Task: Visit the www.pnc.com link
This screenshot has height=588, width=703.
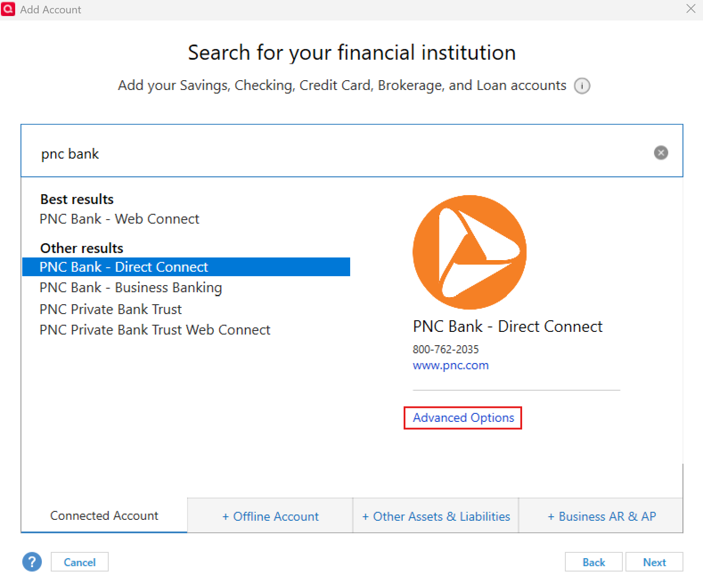Action: tap(451, 366)
